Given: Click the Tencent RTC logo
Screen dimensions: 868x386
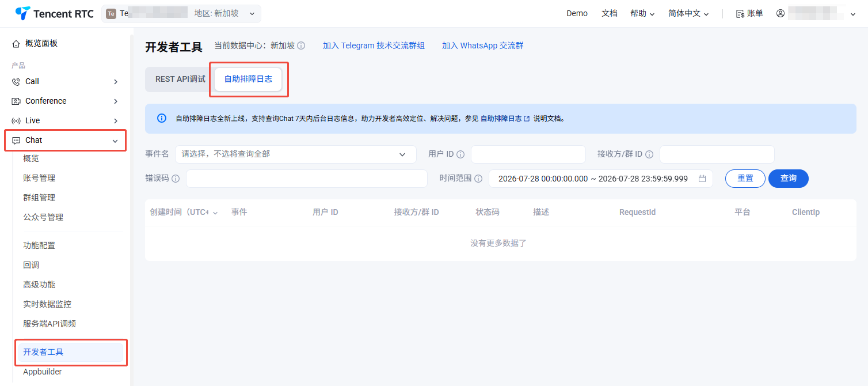Looking at the screenshot, I should click(x=54, y=13).
